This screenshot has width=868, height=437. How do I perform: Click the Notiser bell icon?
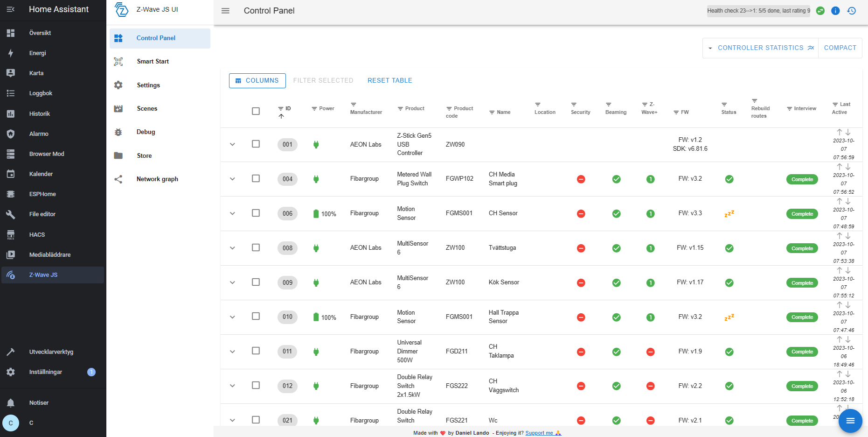point(11,403)
